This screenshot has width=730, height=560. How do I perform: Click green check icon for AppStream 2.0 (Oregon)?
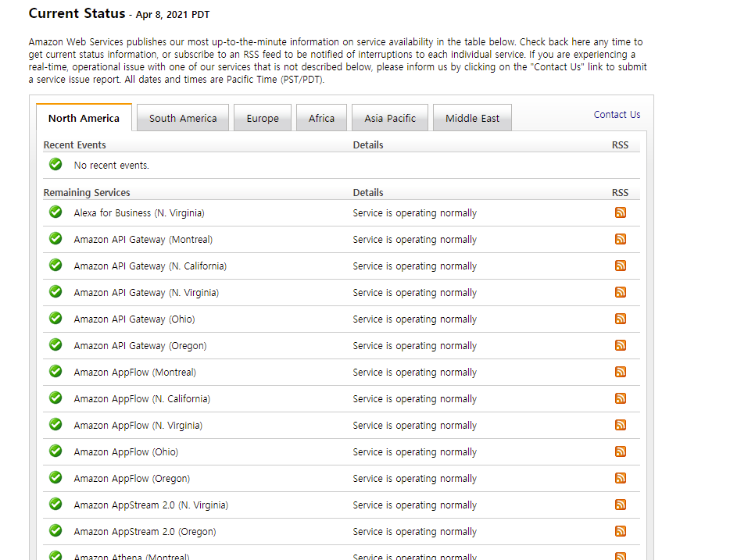(x=55, y=530)
